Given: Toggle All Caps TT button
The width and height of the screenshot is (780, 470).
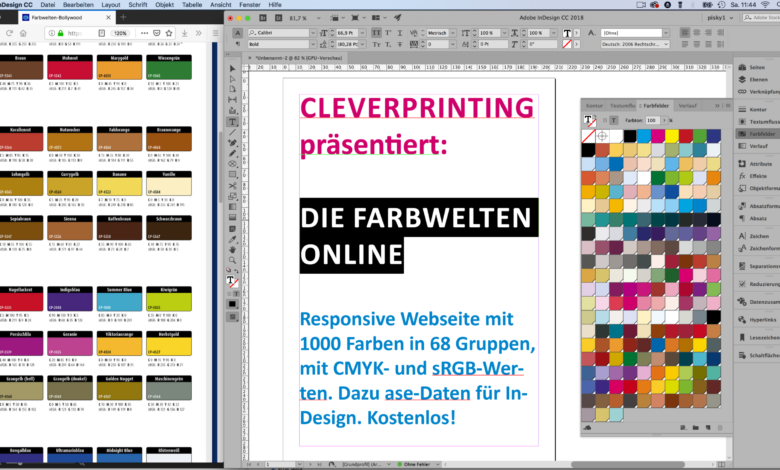Looking at the screenshot, I should click(377, 33).
